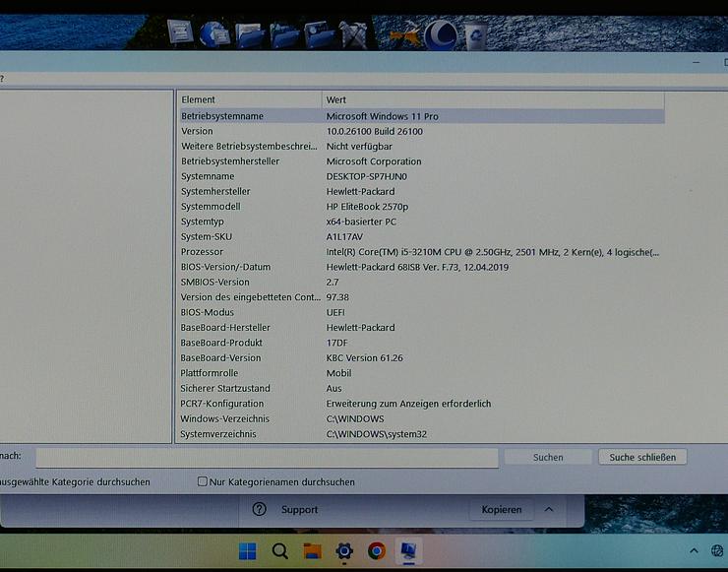Screen dimensions: 728x572
Task: Click Suche schließen button
Action: click(x=642, y=457)
